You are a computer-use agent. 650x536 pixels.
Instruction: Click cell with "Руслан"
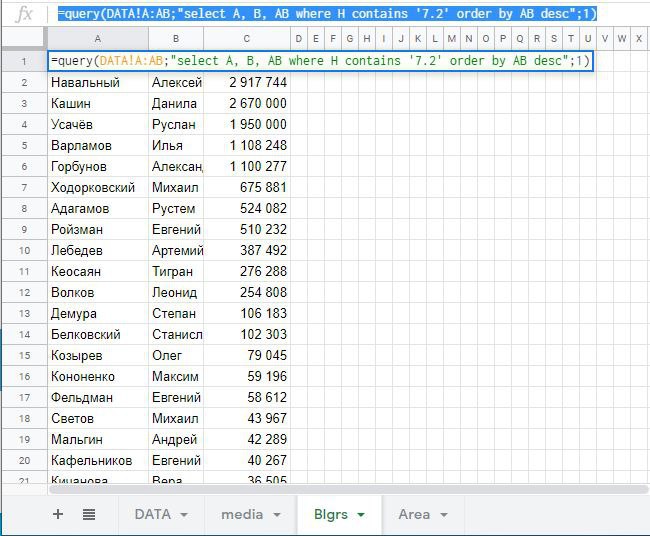[176, 124]
